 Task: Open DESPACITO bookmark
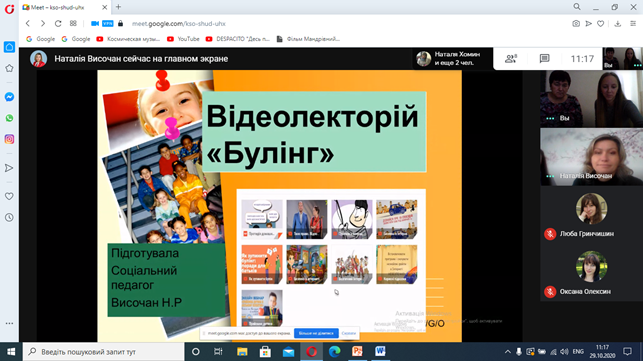pos(238,39)
